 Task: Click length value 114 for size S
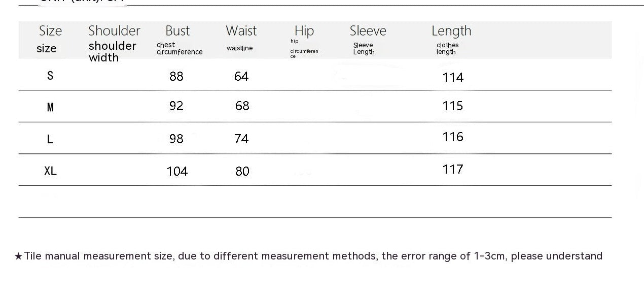click(x=453, y=77)
